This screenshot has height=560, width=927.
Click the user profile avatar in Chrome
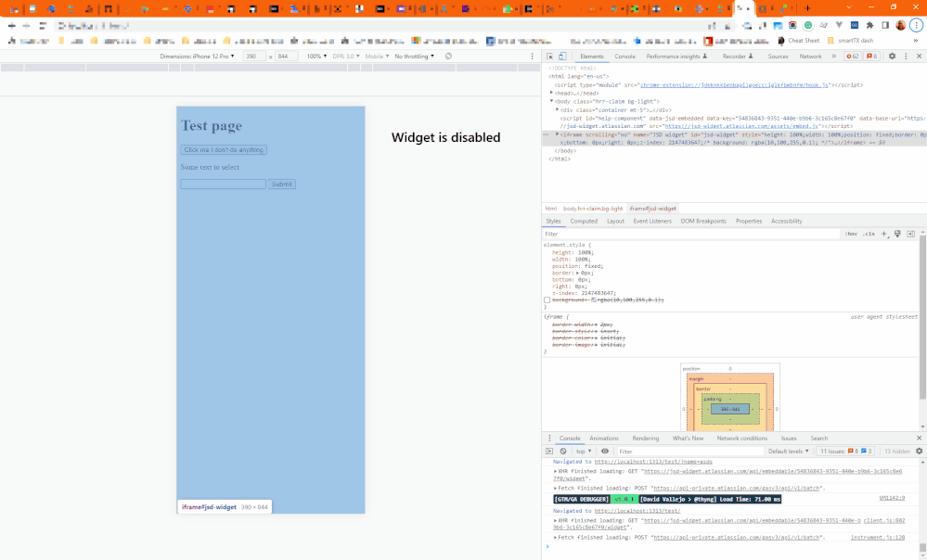point(900,25)
